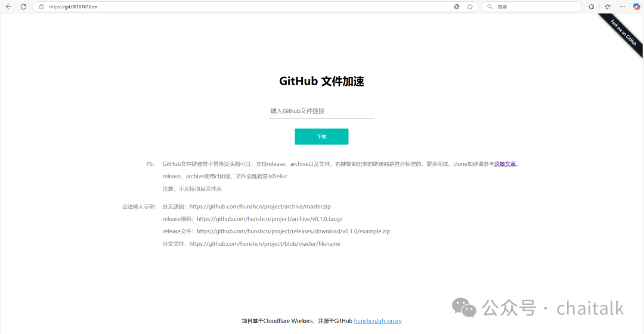This screenshot has width=644, height=334.
Task: Click the sync icon in the address bar
Action: click(x=456, y=7)
